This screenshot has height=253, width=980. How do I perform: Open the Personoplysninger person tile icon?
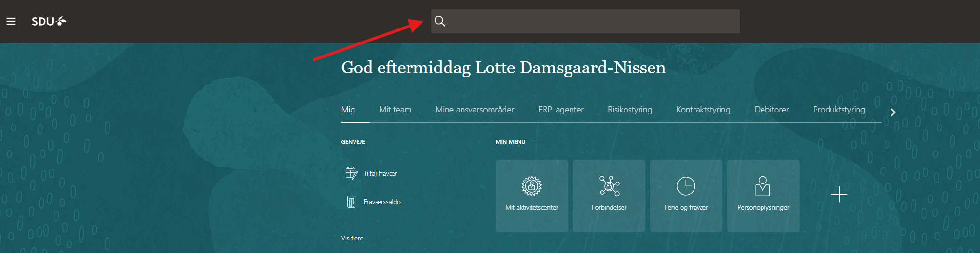(x=762, y=186)
